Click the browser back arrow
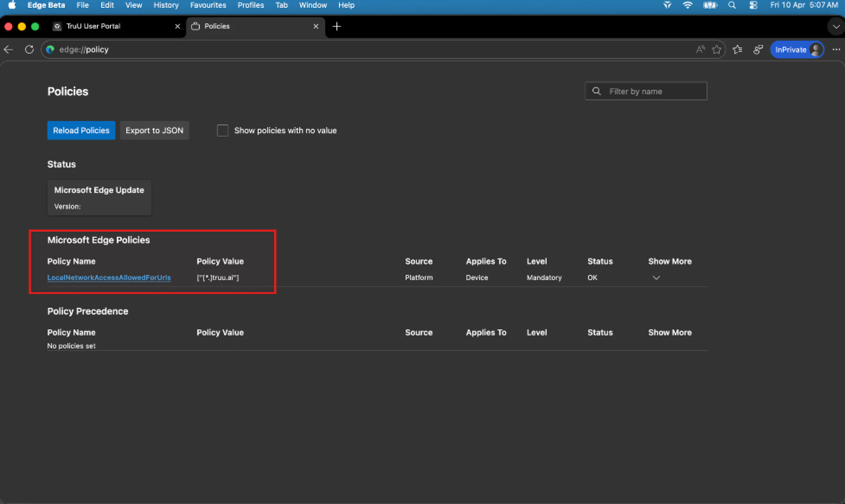The image size is (845, 504). point(9,50)
